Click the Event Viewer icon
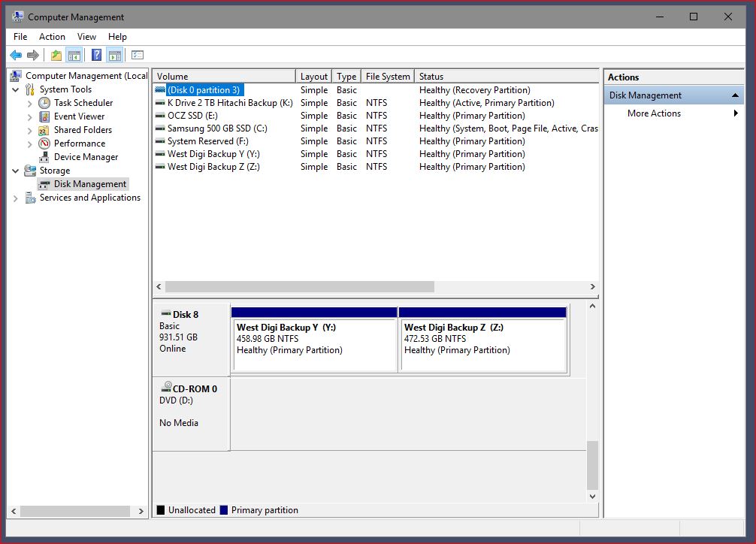The image size is (756, 544). tap(44, 116)
